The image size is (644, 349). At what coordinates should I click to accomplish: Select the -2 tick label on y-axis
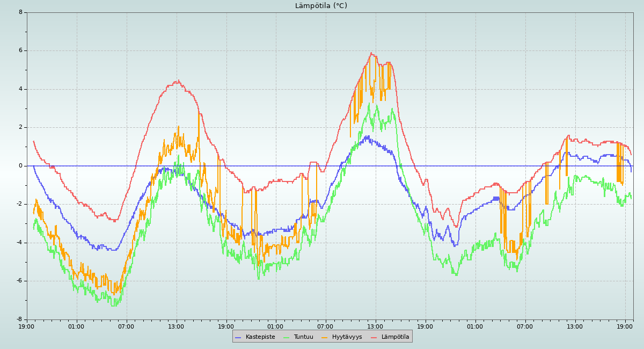point(19,204)
